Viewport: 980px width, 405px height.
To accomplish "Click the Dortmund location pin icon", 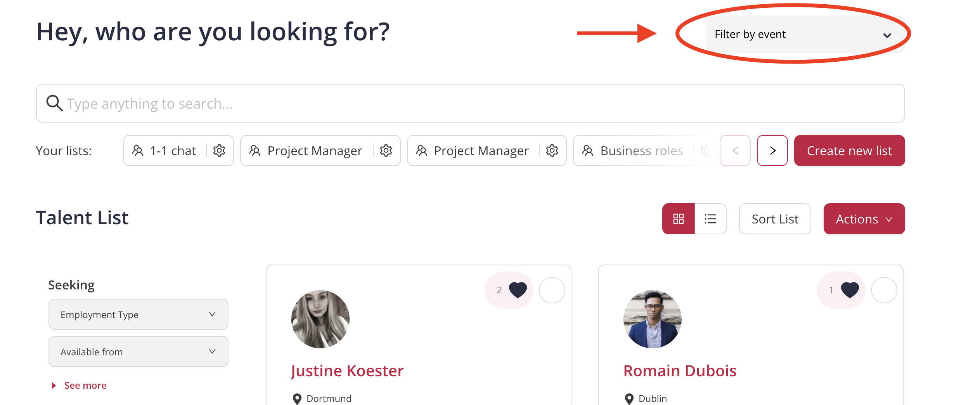I will pos(297,399).
